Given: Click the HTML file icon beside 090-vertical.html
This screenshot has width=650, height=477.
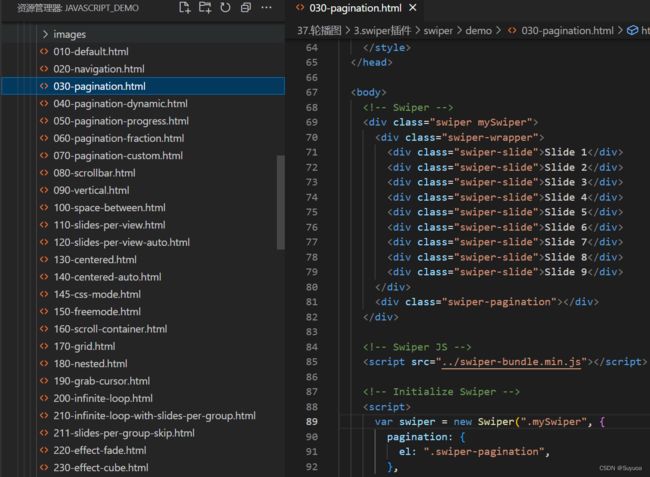Looking at the screenshot, I should coord(44,190).
